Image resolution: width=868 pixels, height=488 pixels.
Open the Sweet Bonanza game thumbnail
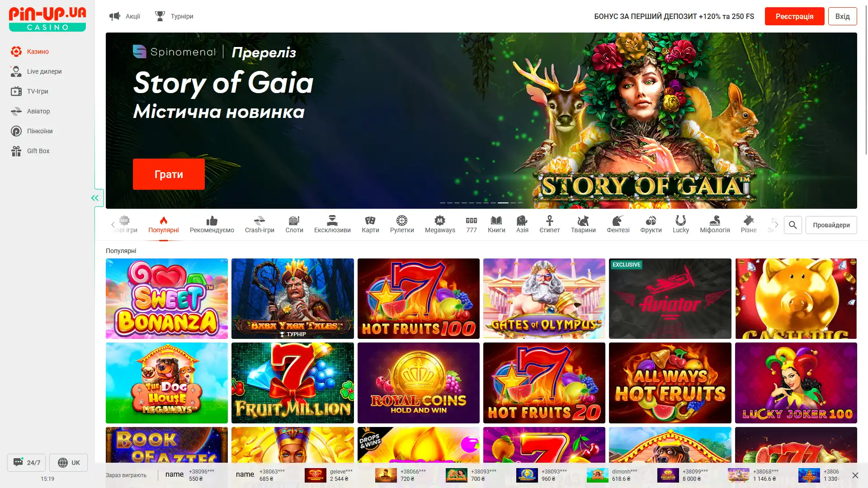click(167, 299)
